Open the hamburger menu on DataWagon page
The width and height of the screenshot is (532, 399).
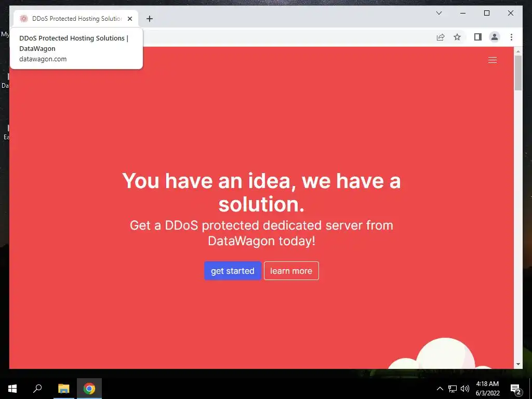[493, 60]
